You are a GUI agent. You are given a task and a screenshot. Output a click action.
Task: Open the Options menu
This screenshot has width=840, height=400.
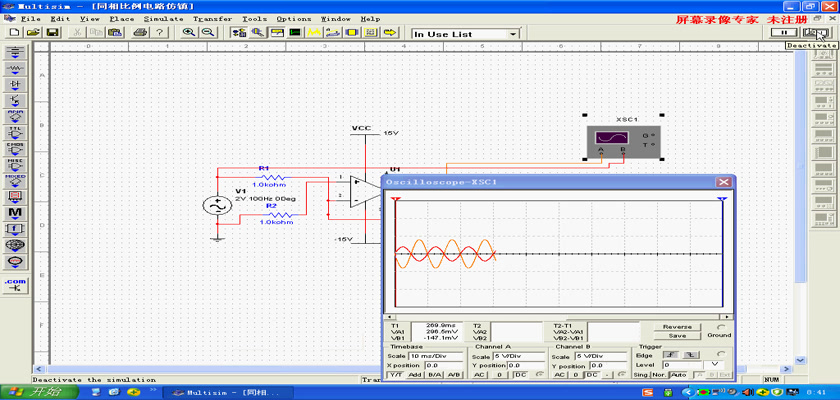click(x=294, y=19)
